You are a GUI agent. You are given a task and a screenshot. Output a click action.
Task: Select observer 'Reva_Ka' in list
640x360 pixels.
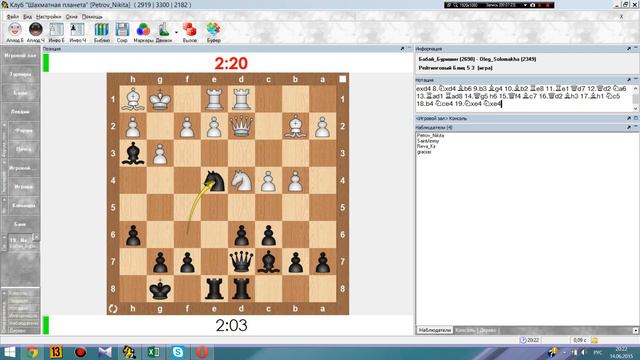coord(426,146)
